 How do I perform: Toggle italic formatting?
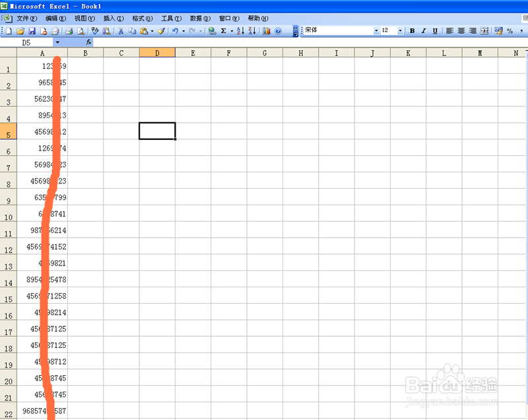424,31
